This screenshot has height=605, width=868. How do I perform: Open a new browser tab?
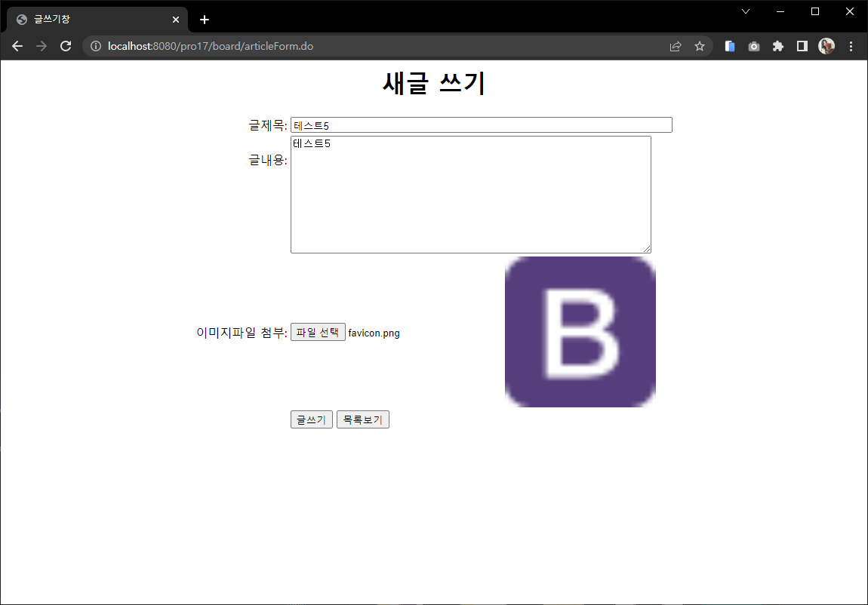click(x=205, y=20)
